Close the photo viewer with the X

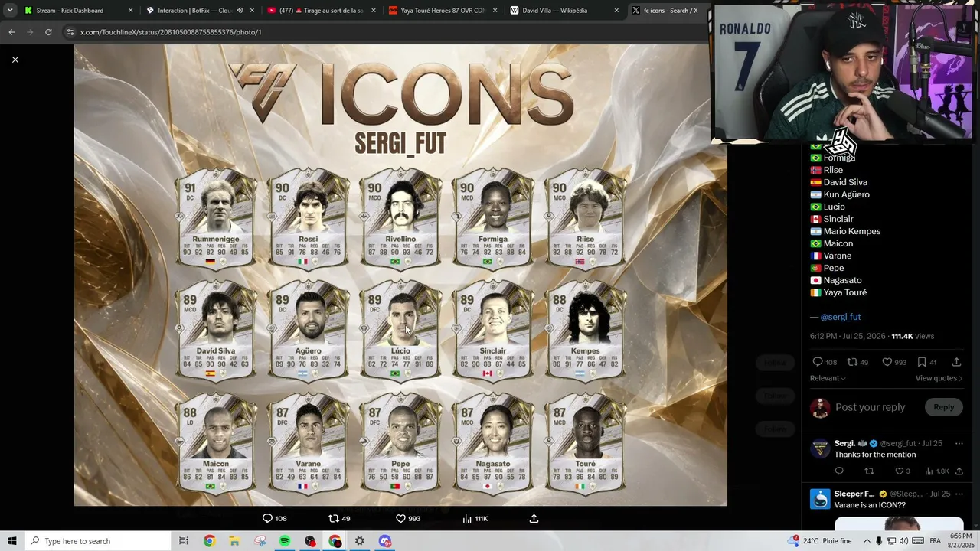click(15, 60)
